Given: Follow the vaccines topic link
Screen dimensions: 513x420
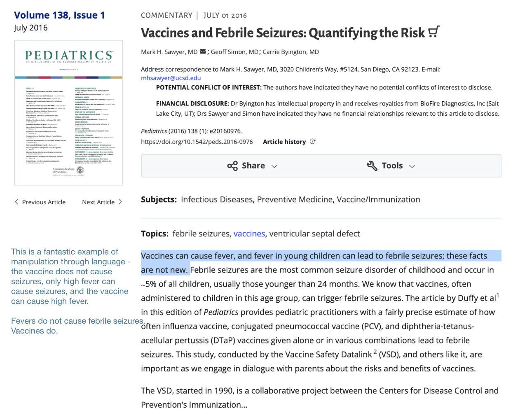Looking at the screenshot, I should coord(249,234).
